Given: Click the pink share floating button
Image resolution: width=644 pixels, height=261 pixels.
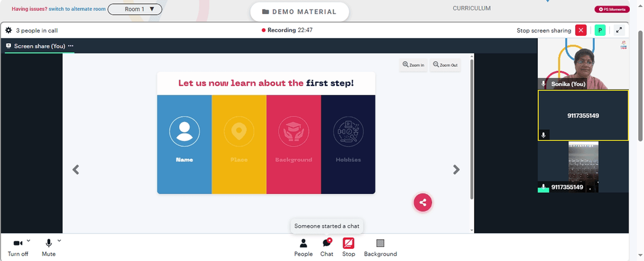Looking at the screenshot, I should tap(422, 203).
